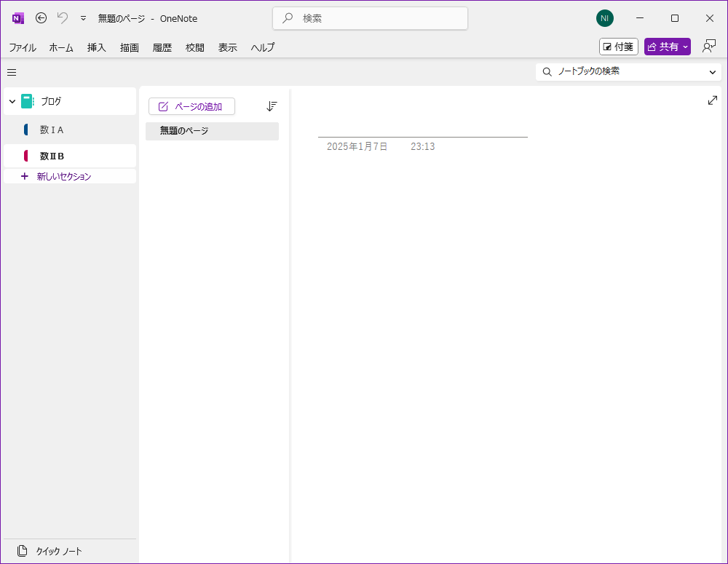The width and height of the screenshot is (728, 564).
Task: Click the ページの追加 button
Action: point(191,106)
